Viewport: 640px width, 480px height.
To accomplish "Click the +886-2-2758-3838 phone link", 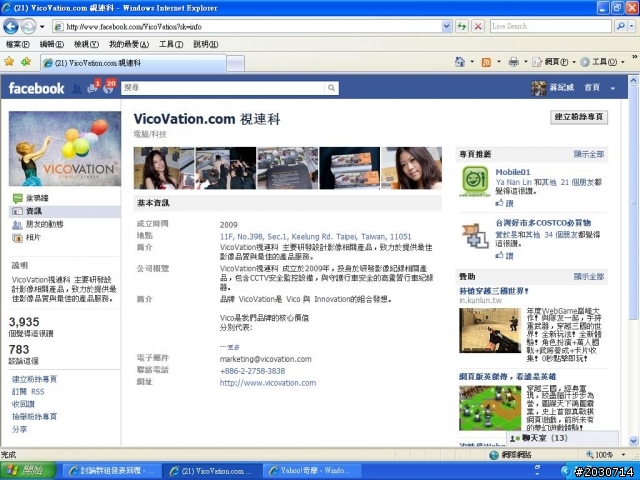I will coord(252,371).
